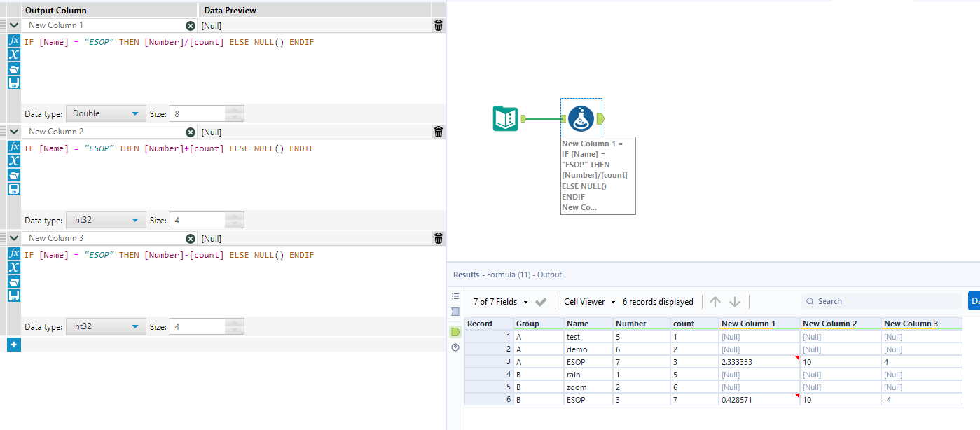The width and height of the screenshot is (980, 430).
Task: Toggle the Results messages list view
Action: (x=455, y=296)
